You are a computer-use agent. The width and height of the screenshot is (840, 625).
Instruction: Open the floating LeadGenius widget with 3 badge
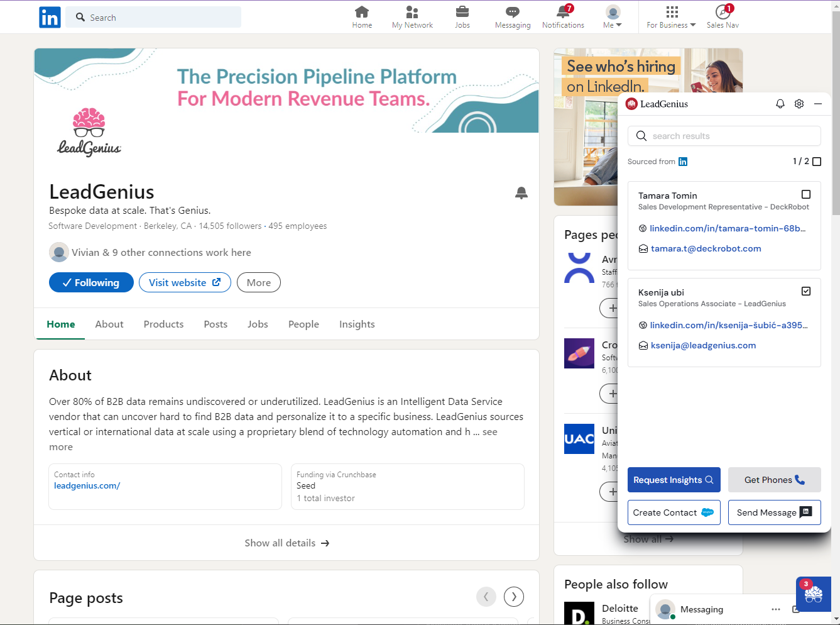(x=814, y=594)
